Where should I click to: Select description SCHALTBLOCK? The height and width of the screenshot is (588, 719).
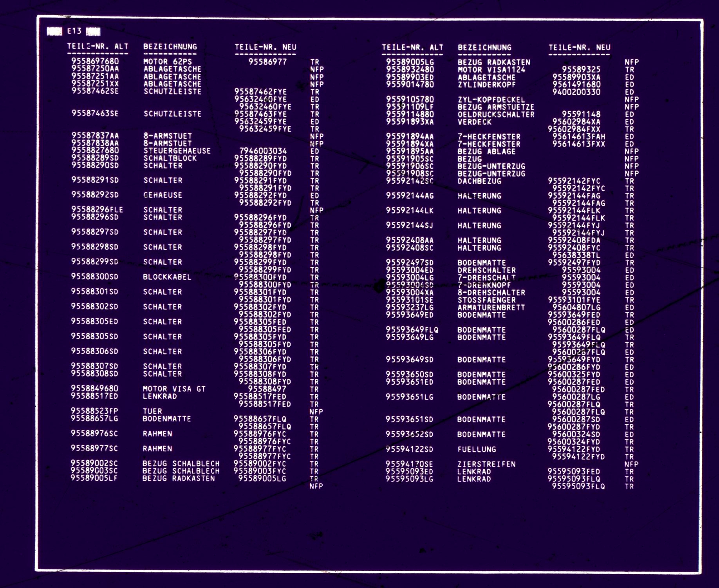point(170,158)
